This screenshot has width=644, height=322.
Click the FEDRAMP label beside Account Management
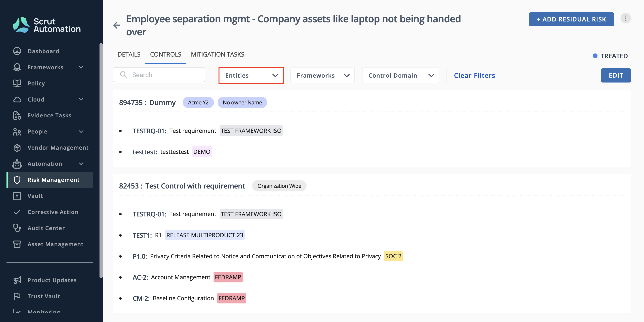(228, 277)
